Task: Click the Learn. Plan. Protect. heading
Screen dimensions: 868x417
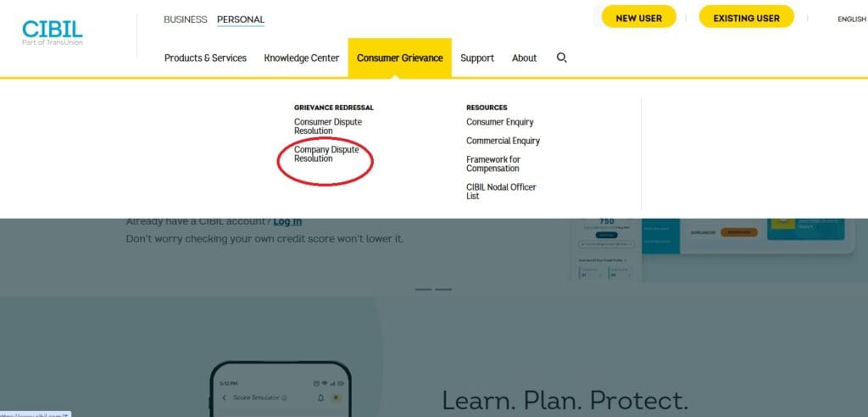Action: pyautogui.click(x=565, y=400)
